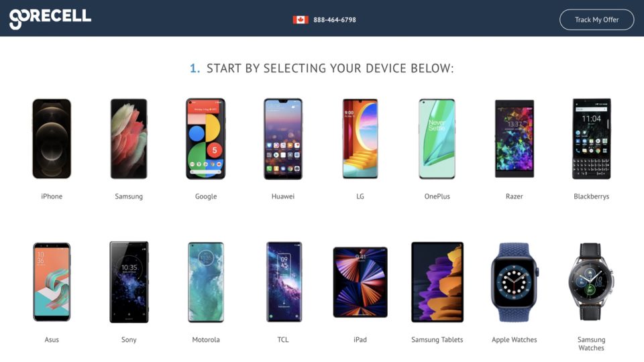Select the OnePlus phone image

[x=437, y=139]
